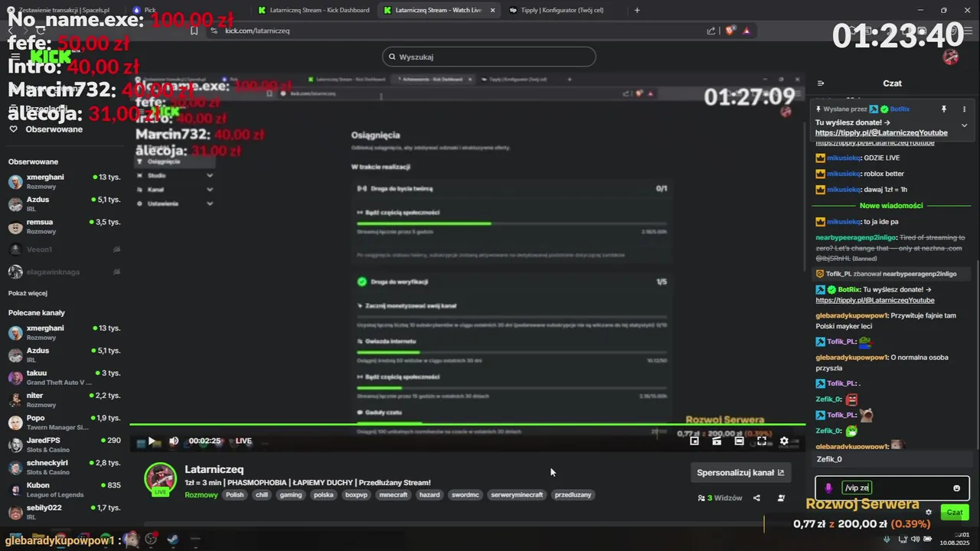Toggle theater mode in player

tap(739, 441)
